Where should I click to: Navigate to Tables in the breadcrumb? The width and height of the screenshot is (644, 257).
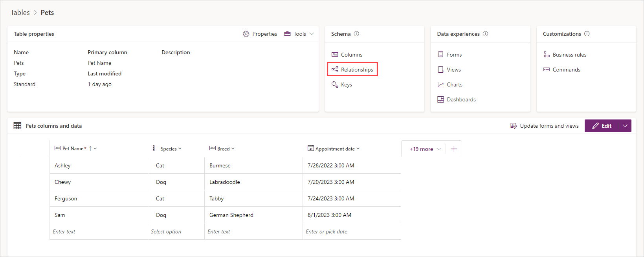(20, 13)
